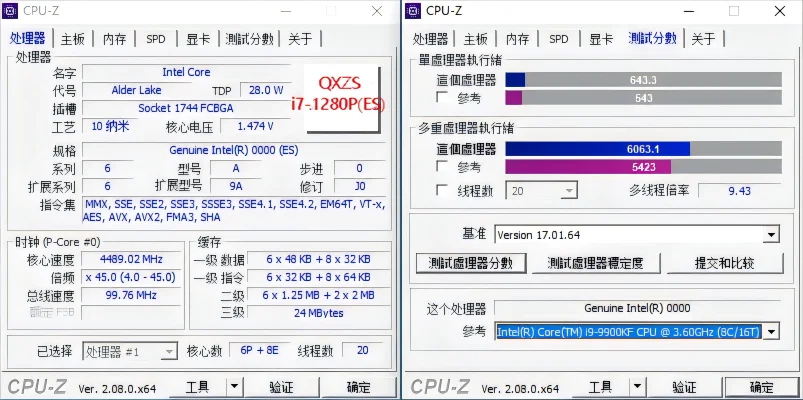The image size is (803, 400).
Task: Click the 这个处理器 field Genuine Intel(R) 0000
Action: pos(637,308)
